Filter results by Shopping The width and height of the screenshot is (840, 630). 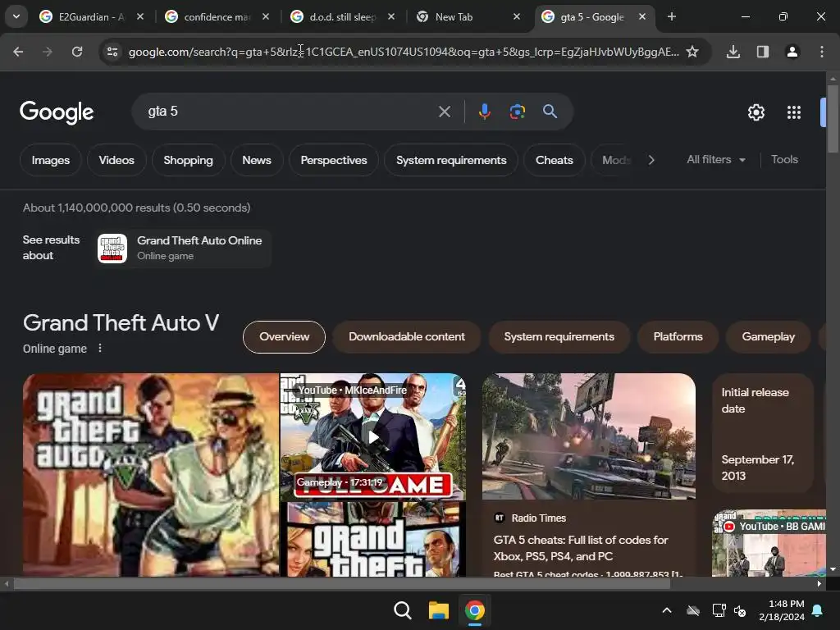(x=188, y=160)
